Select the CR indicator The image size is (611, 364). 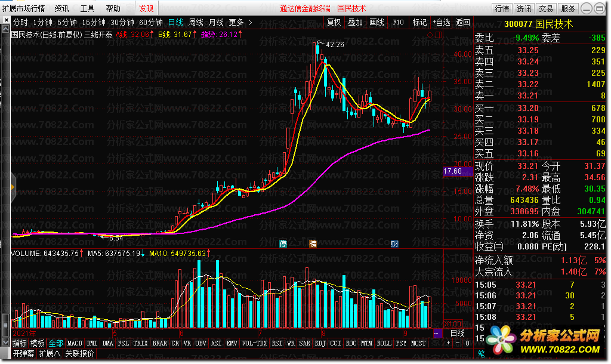[175, 343]
